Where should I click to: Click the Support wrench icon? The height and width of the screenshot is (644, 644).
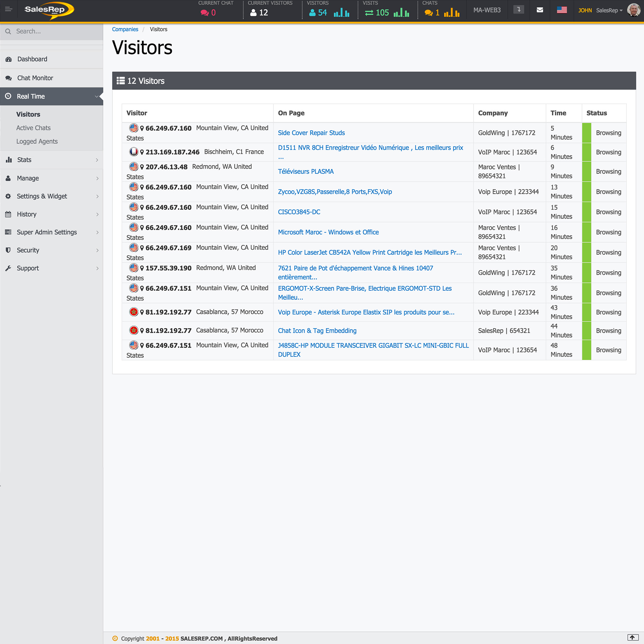tap(8, 268)
